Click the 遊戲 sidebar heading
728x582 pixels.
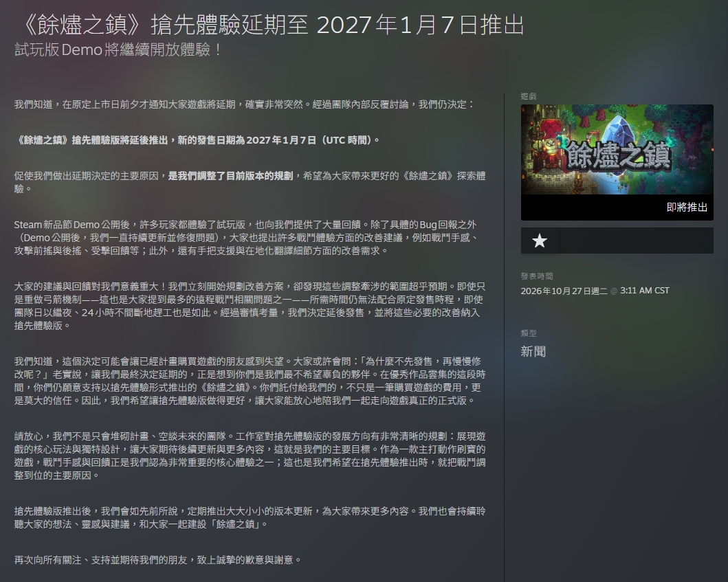pos(529,96)
